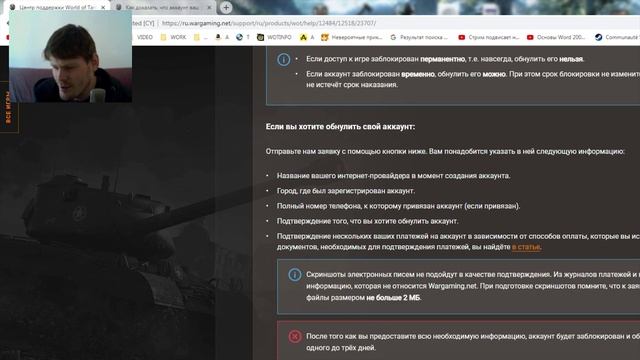Open the yellow A icon bookmark
The height and width of the screenshot is (360, 640).
307,37
